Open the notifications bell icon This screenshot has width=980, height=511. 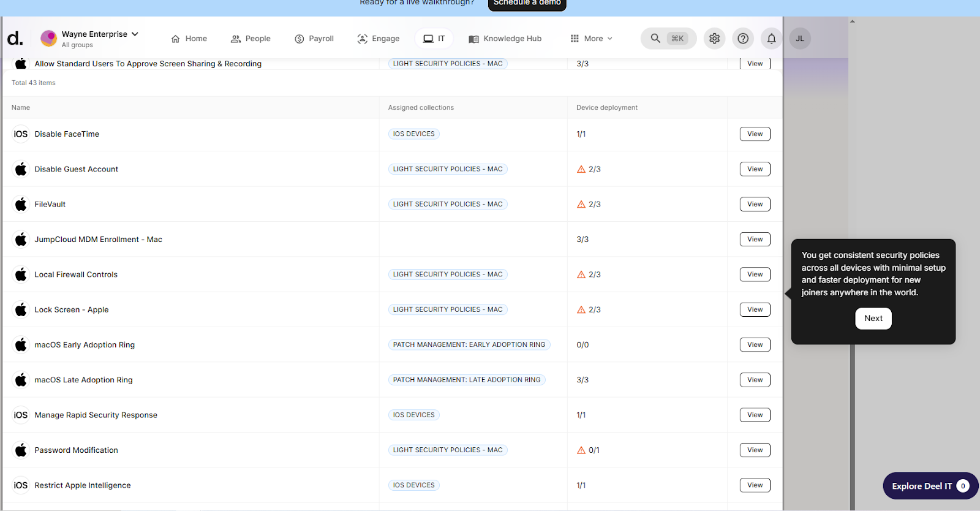tap(771, 39)
